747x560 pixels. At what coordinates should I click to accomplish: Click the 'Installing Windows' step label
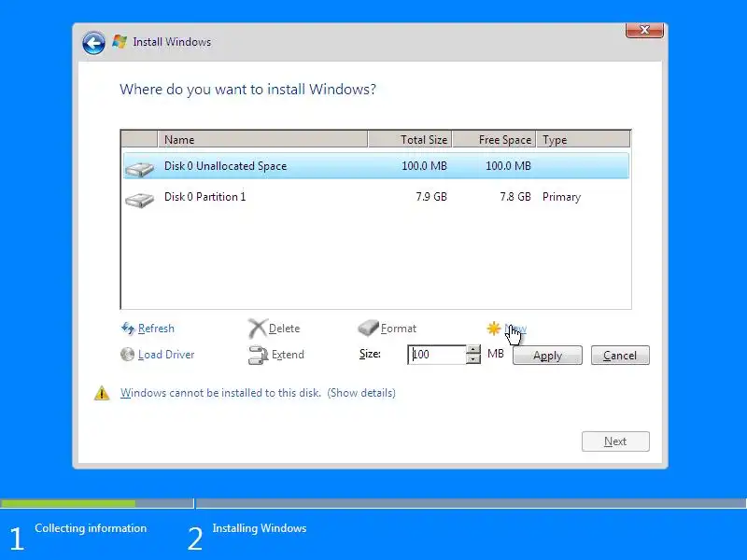[x=260, y=528]
